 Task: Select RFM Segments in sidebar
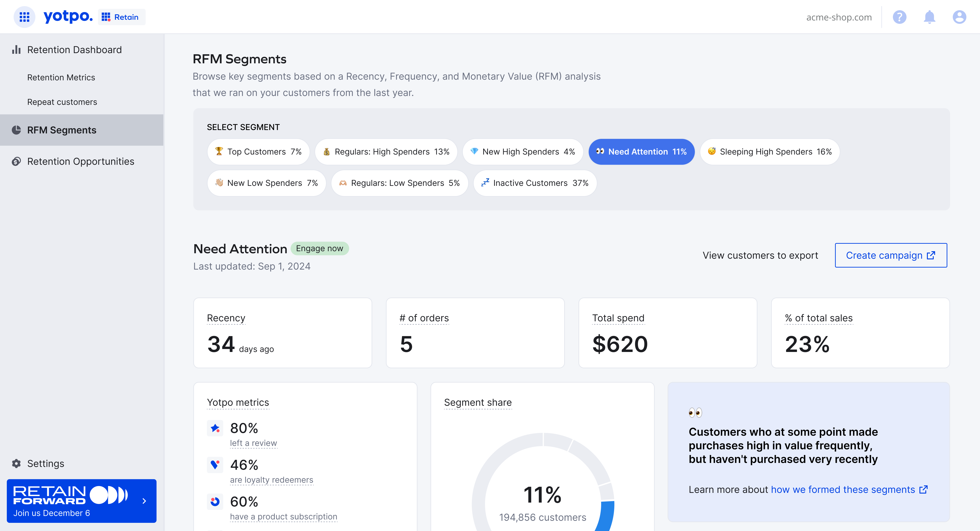tap(82, 130)
